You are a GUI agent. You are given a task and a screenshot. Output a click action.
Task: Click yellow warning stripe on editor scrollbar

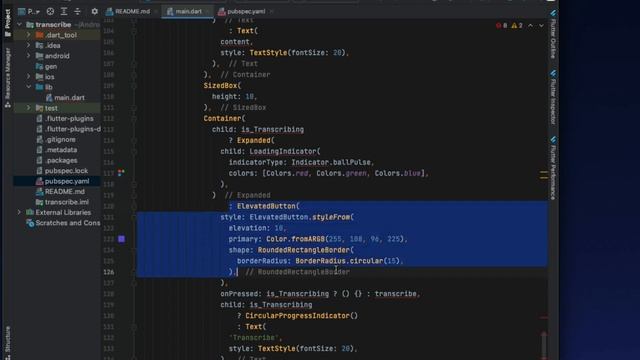click(544, 175)
